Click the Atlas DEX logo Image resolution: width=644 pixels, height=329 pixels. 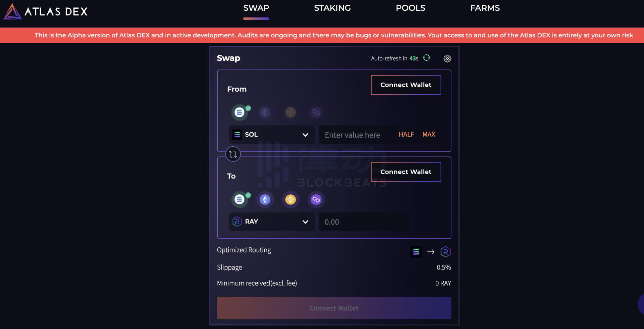pyautogui.click(x=45, y=11)
